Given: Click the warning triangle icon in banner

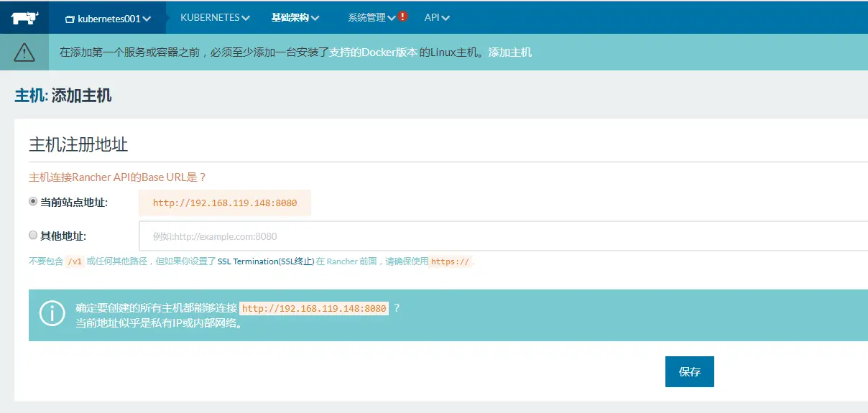Looking at the screenshot, I should pyautogui.click(x=24, y=52).
